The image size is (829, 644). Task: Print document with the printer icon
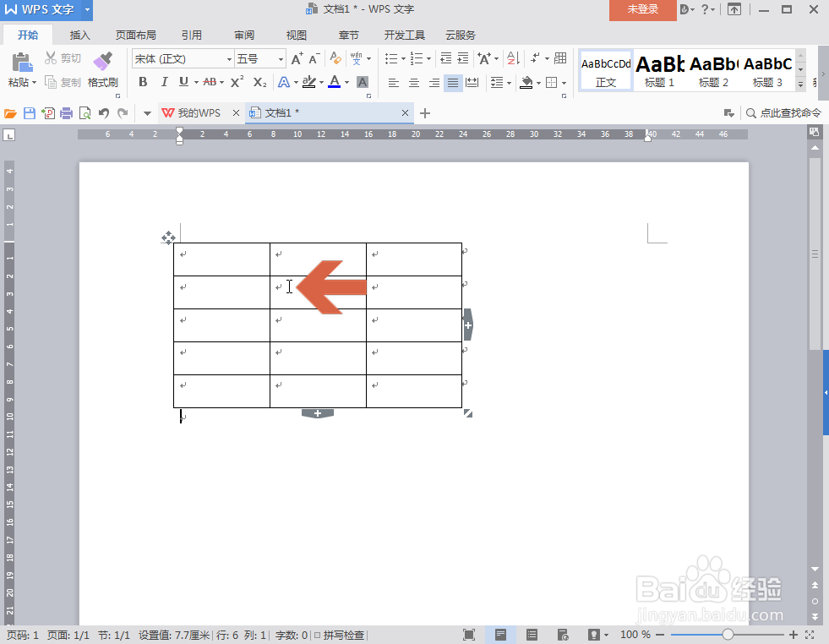[66, 113]
